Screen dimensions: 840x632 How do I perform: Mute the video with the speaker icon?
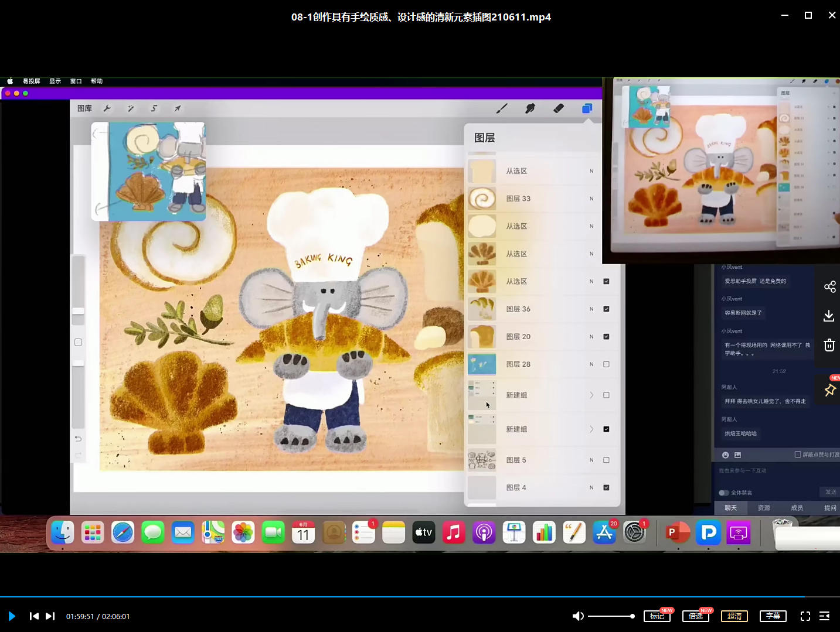[577, 616]
